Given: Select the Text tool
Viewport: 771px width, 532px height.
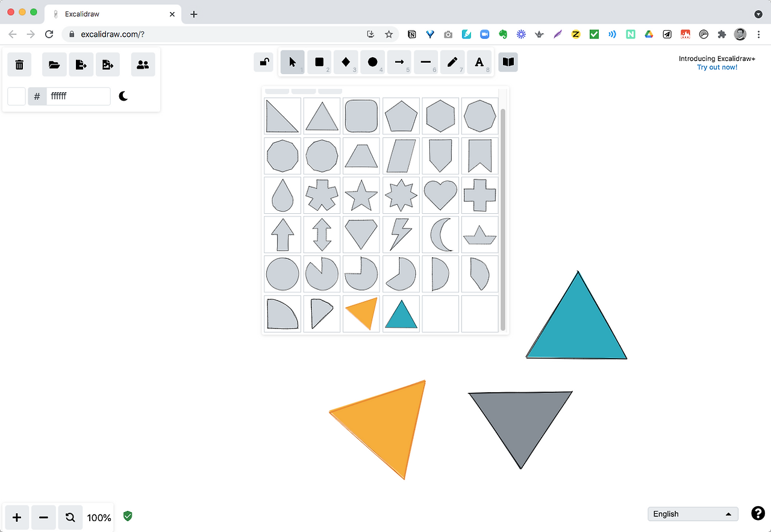Looking at the screenshot, I should tap(479, 62).
